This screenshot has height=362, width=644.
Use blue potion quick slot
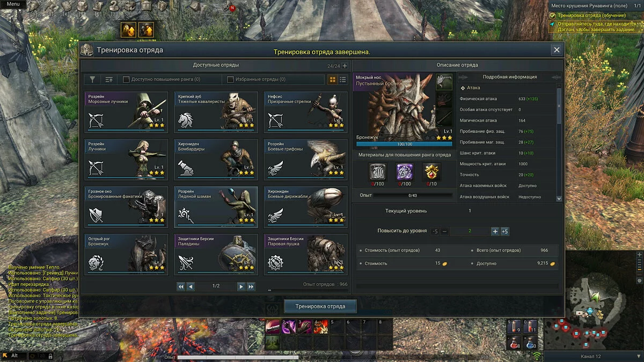point(530,342)
